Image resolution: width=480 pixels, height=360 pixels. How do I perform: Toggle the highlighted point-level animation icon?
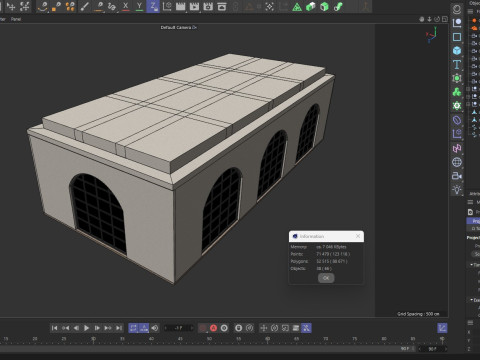306,328
